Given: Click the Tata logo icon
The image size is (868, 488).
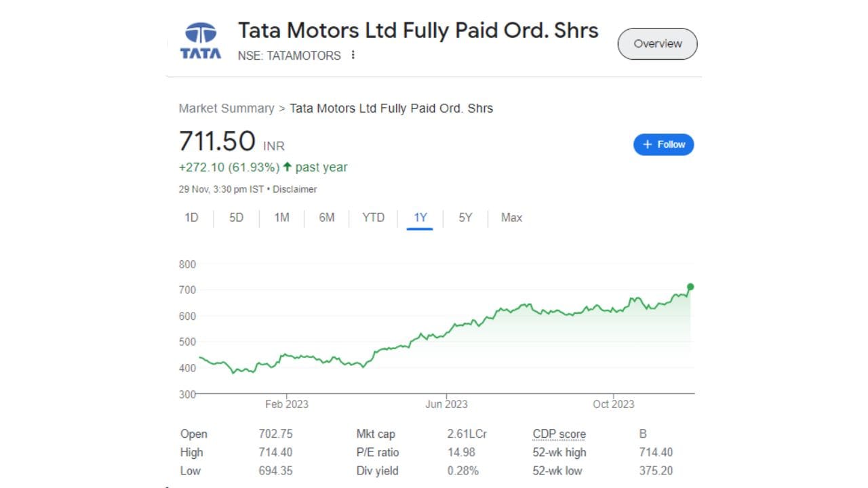Looking at the screenshot, I should 201,41.
